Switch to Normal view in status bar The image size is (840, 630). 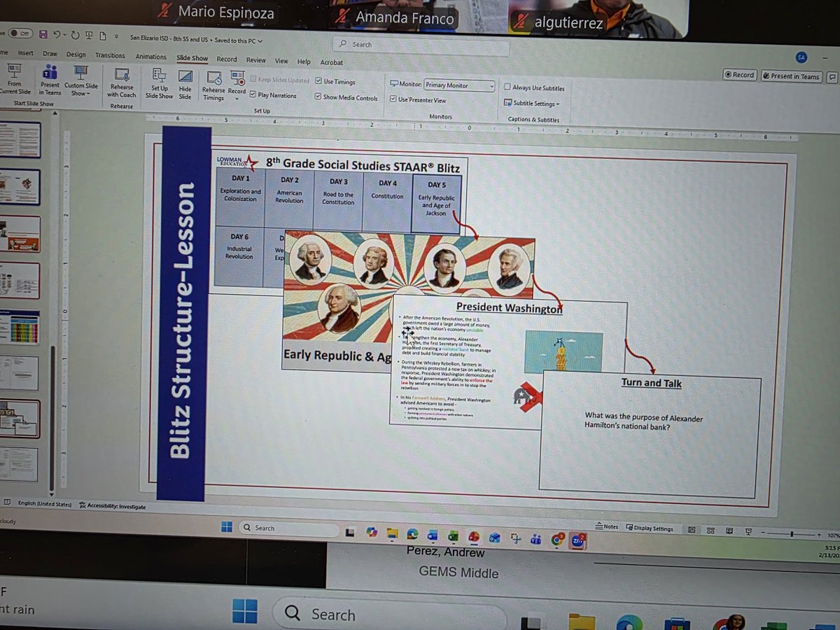point(692,530)
